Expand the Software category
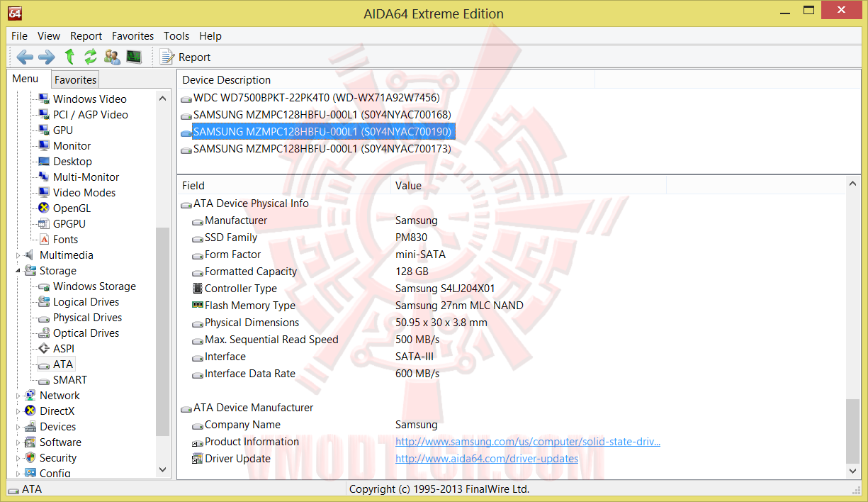The height and width of the screenshot is (502, 868). pos(18,442)
